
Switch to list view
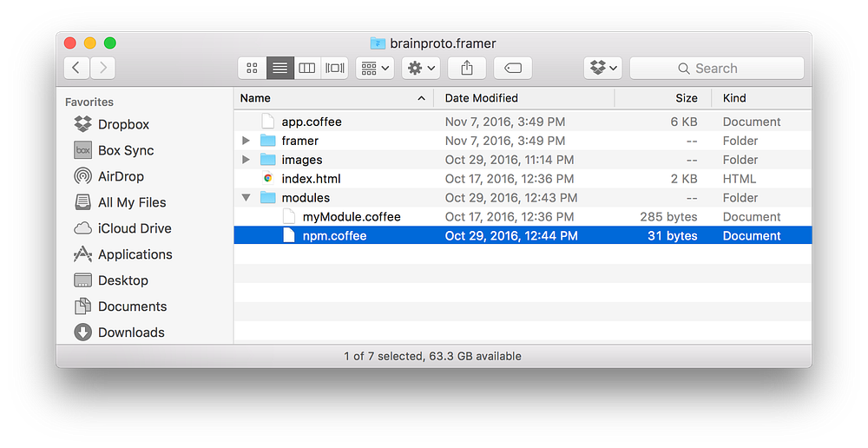pos(280,68)
